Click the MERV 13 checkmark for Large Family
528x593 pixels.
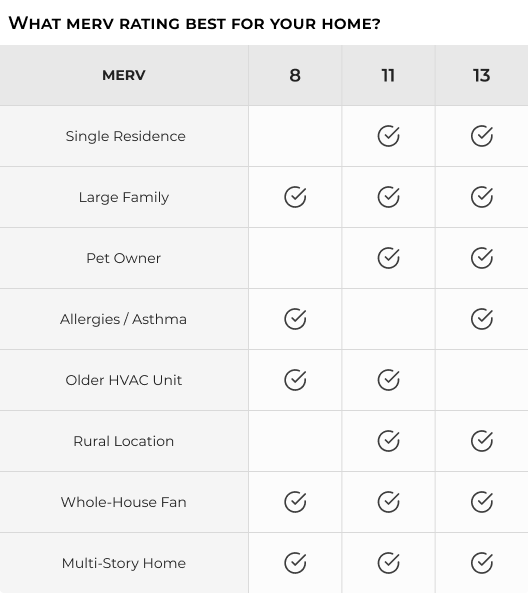pos(482,197)
